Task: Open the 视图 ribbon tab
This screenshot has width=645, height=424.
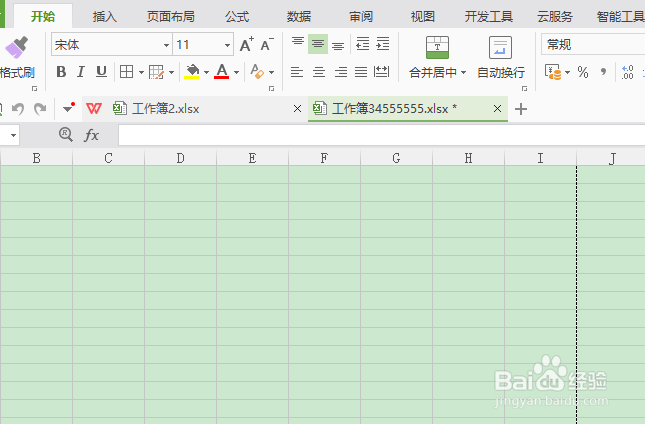Action: (422, 16)
